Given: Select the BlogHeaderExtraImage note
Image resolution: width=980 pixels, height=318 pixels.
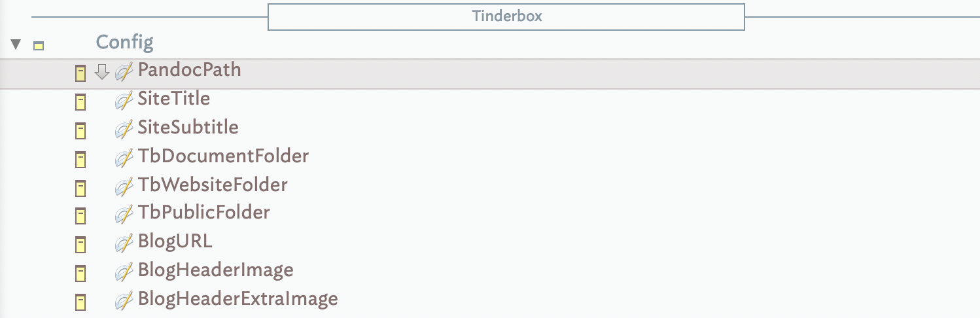Looking at the screenshot, I should (237, 299).
